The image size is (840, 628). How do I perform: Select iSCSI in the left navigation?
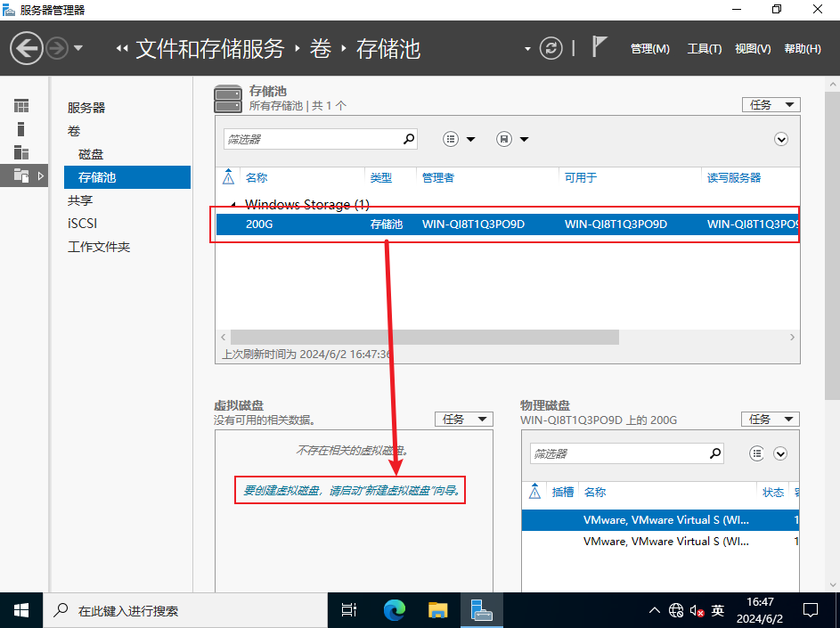[x=82, y=224]
